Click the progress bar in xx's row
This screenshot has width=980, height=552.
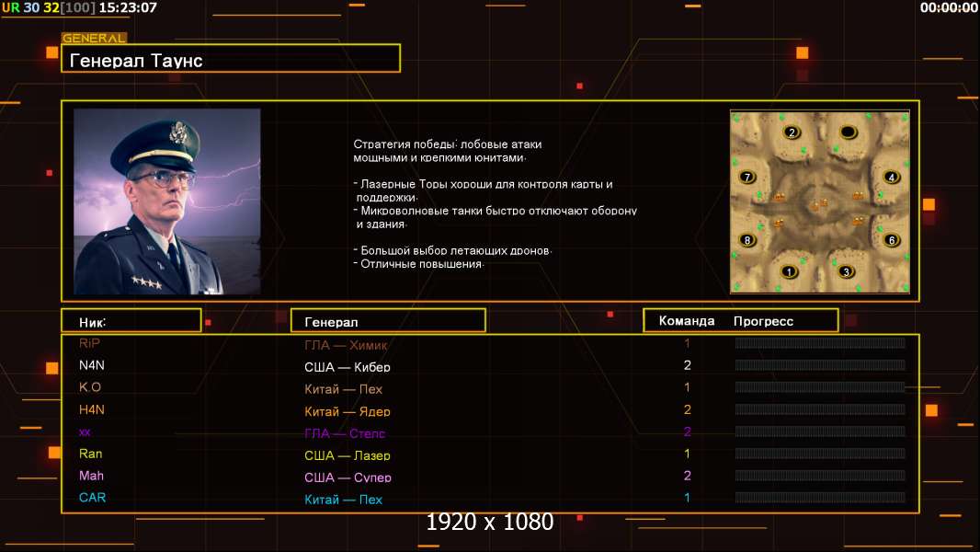[x=820, y=431]
